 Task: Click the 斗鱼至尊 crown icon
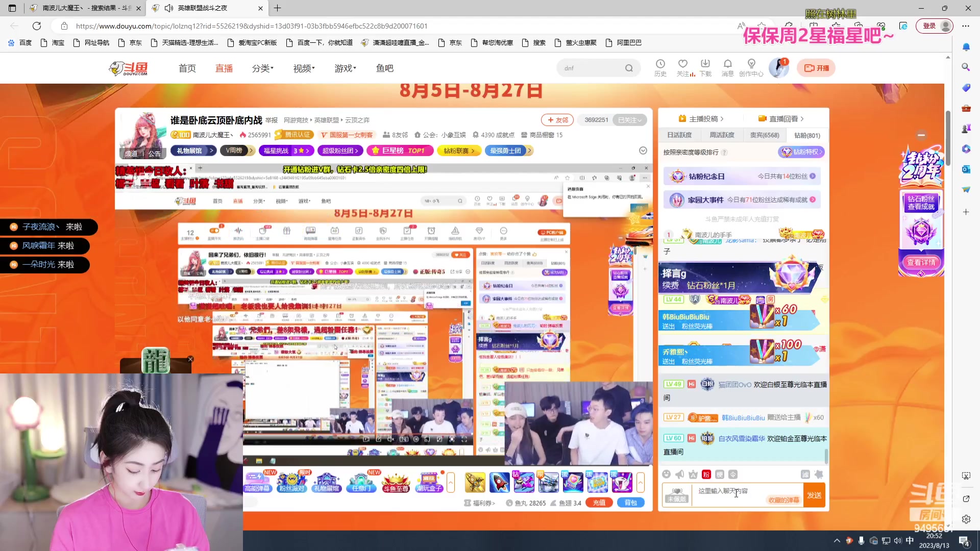click(396, 481)
